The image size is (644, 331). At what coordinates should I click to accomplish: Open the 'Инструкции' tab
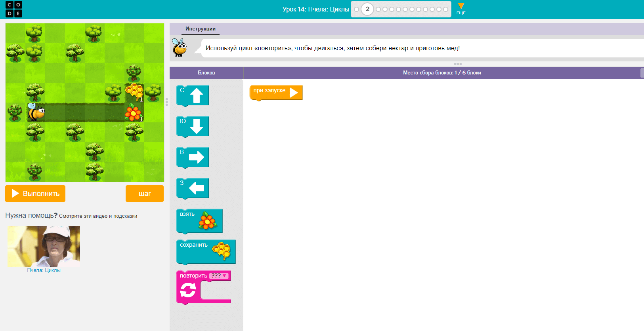pyautogui.click(x=201, y=29)
